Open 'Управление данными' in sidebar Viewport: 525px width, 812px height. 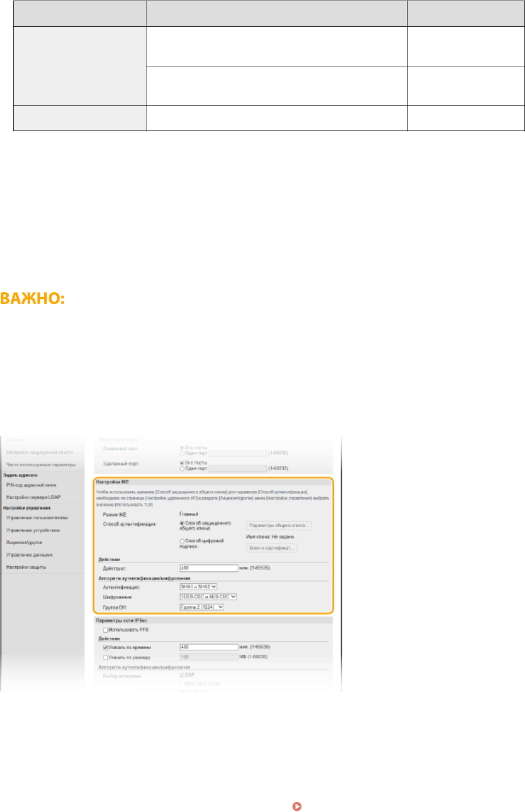click(x=29, y=555)
